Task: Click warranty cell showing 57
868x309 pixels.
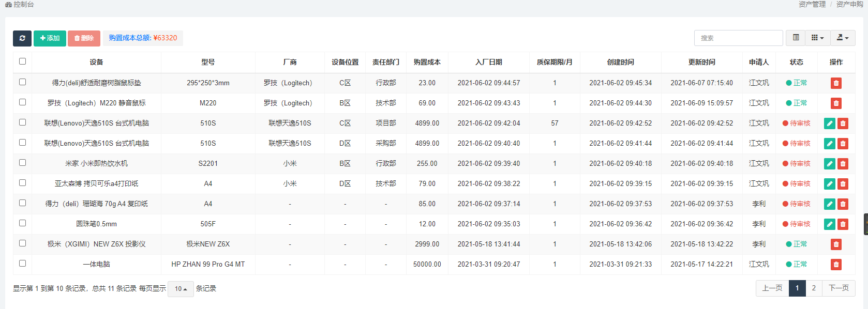Action: [555, 123]
